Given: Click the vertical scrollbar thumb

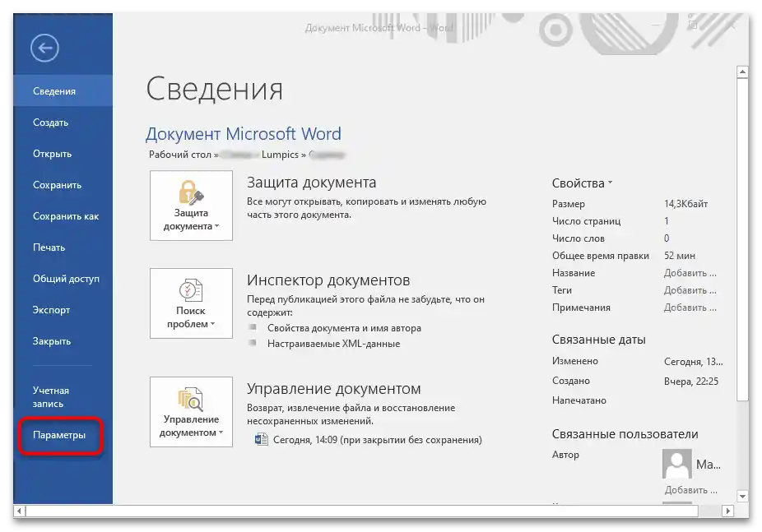Looking at the screenshot, I should pyautogui.click(x=742, y=239).
